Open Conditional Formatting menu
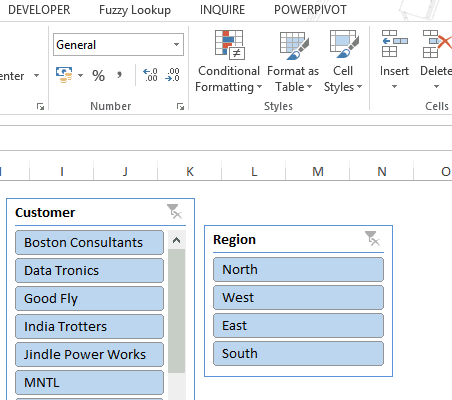 [229, 62]
